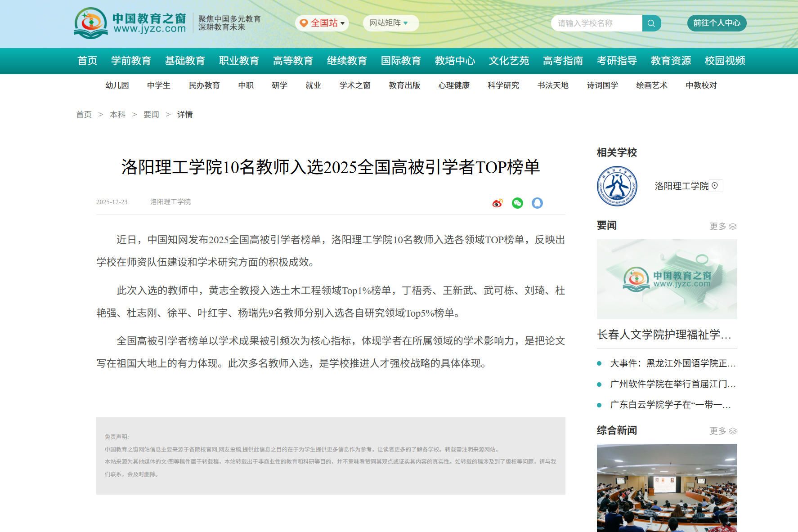Click the 前往个人中心 button
The image size is (798, 532).
(717, 23)
